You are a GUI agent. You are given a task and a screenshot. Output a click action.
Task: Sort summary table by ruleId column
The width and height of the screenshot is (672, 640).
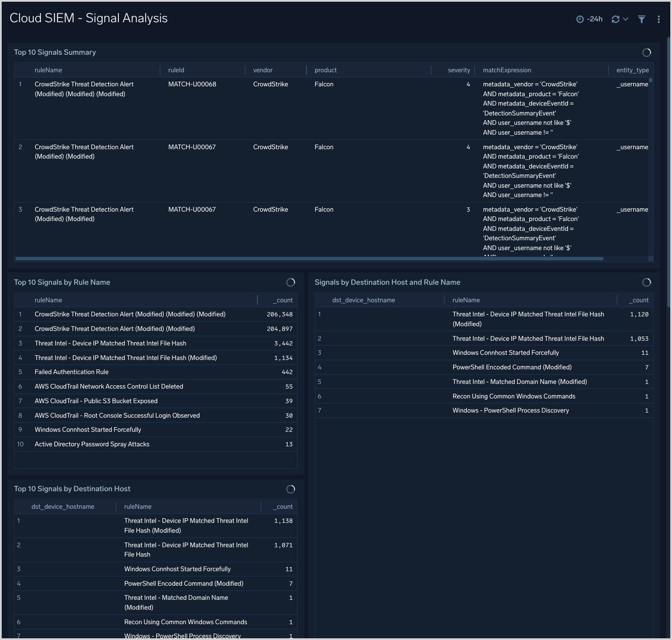click(x=176, y=70)
